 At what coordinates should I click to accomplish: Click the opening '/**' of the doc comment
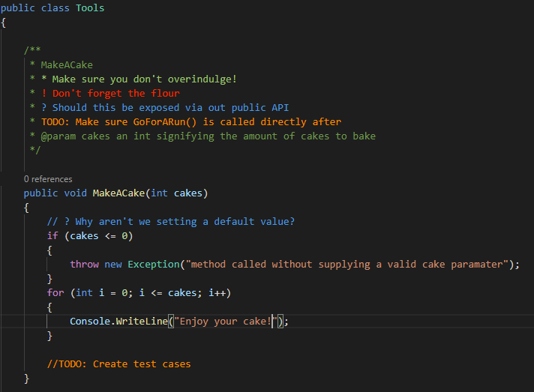coord(32,50)
